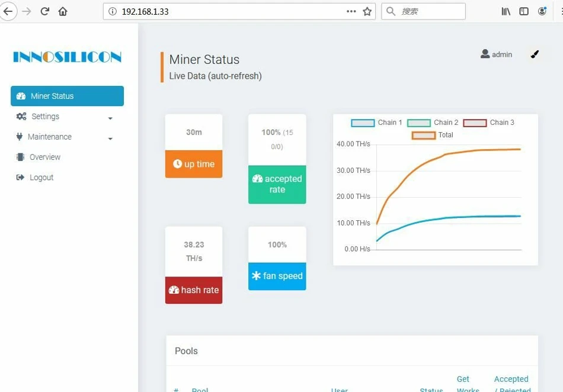Hide Chain 3 series via legend
The height and width of the screenshot is (392, 563).
coord(475,123)
